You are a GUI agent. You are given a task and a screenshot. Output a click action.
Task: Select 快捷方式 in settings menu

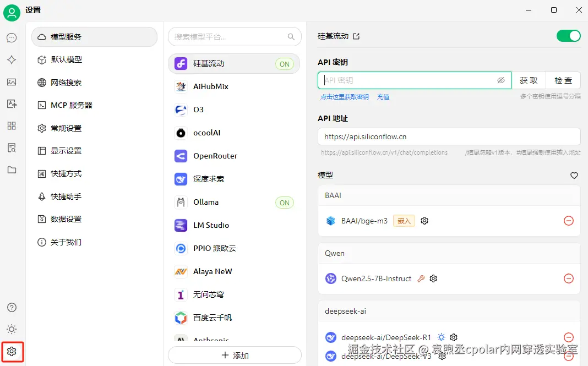[x=94, y=173]
